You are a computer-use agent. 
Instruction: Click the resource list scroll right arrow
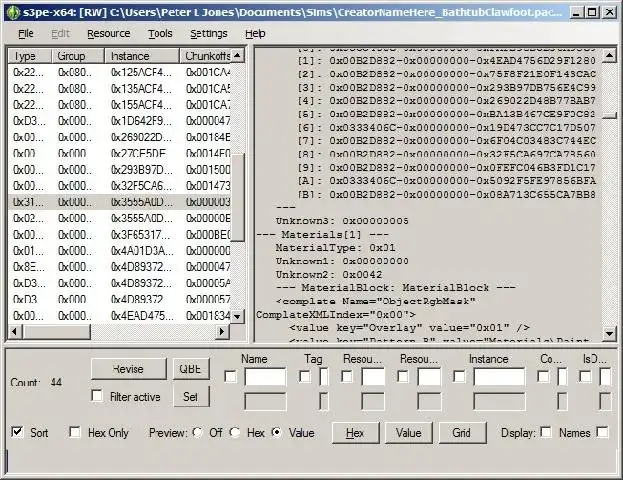[222, 331]
